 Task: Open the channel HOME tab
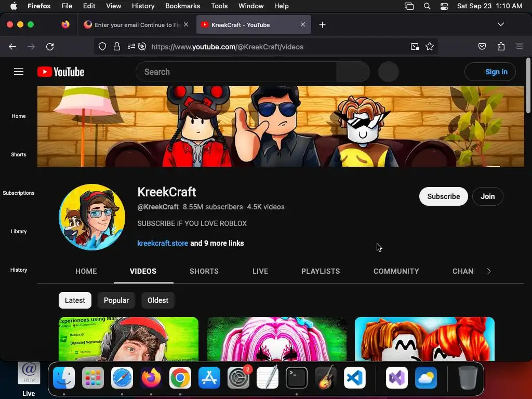pos(86,271)
